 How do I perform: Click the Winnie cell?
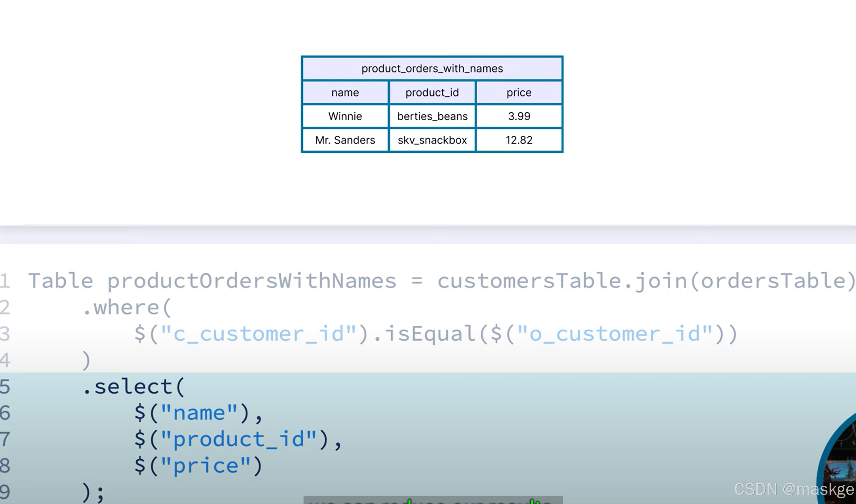345,116
